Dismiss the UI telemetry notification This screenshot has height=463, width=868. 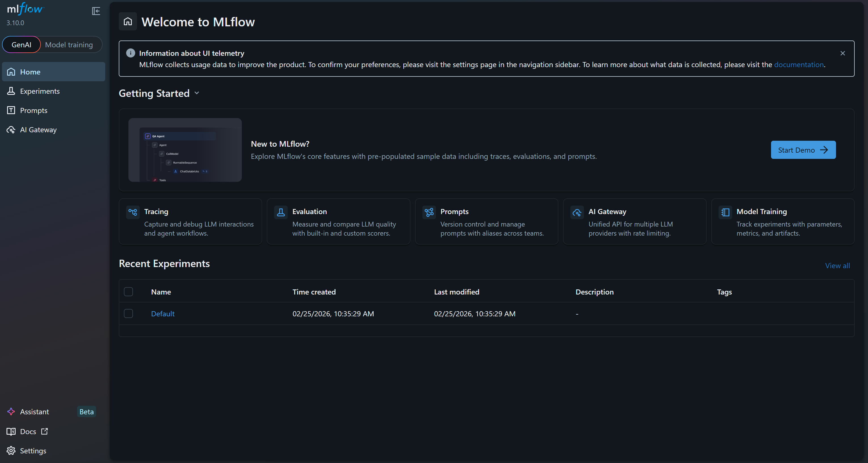842,53
